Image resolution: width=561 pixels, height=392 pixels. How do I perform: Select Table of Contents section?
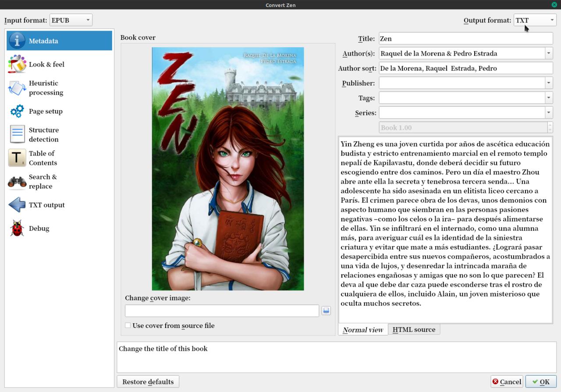point(59,158)
